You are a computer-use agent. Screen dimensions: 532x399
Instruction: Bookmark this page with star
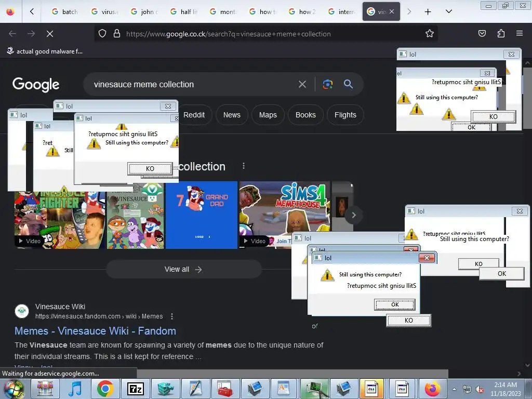pos(430,34)
